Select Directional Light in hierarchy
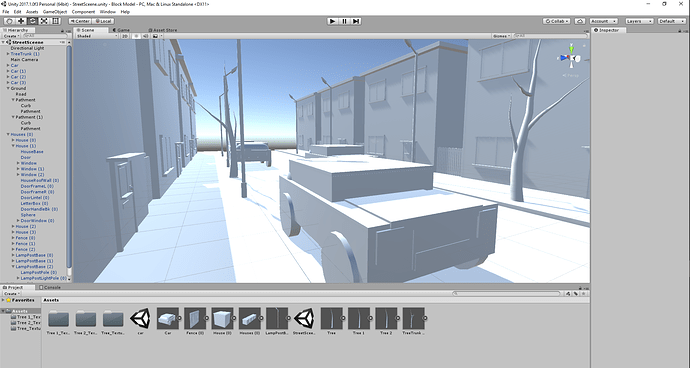The image size is (690, 368). click(27, 48)
